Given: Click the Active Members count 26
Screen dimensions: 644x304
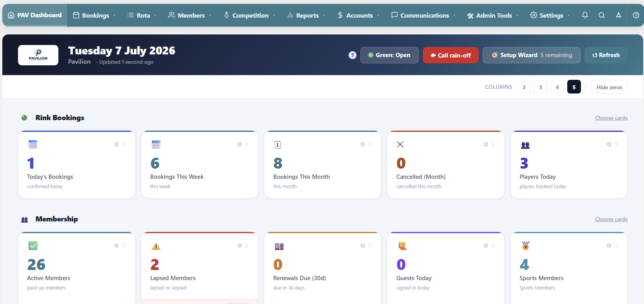Looking at the screenshot, I should tap(36, 265).
